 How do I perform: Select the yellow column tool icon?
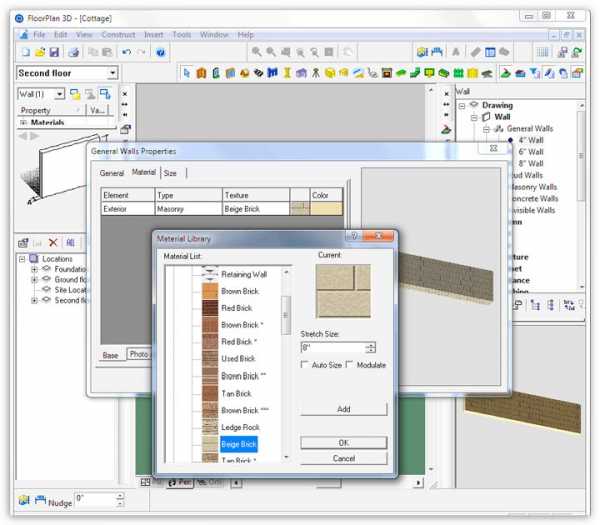pyautogui.click(x=287, y=73)
